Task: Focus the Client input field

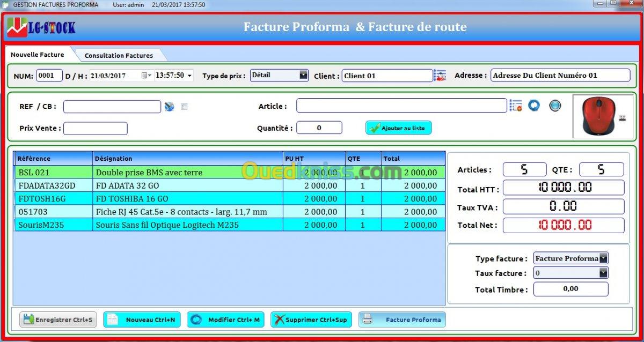Action: [x=387, y=76]
